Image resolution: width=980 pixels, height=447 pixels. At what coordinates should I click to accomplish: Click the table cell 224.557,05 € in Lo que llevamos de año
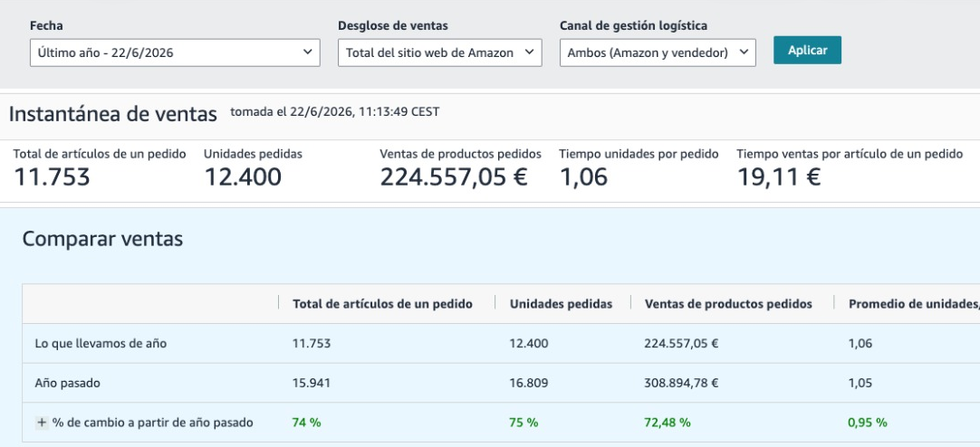[681, 343]
